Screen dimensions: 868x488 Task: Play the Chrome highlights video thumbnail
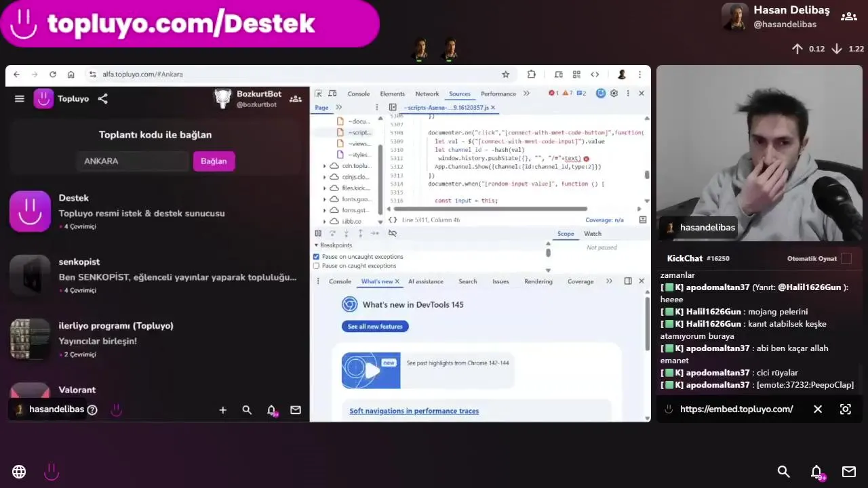coord(371,370)
